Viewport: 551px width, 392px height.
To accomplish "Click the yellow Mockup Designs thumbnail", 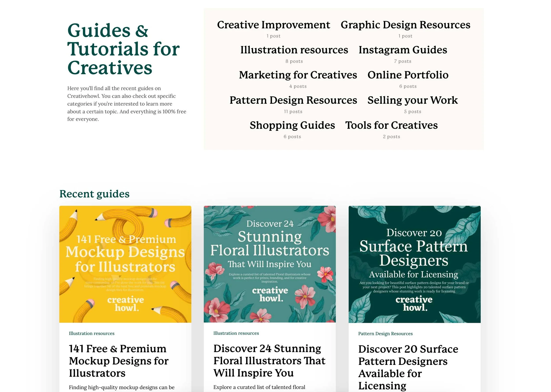I will pos(125,264).
